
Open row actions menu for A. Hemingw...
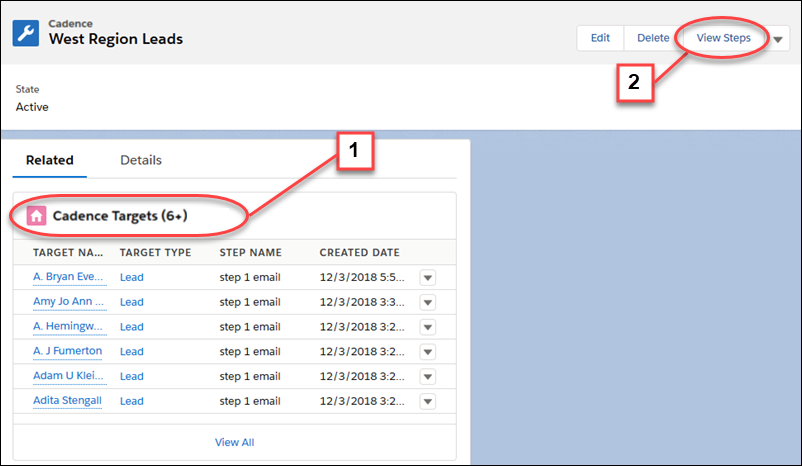[428, 327]
